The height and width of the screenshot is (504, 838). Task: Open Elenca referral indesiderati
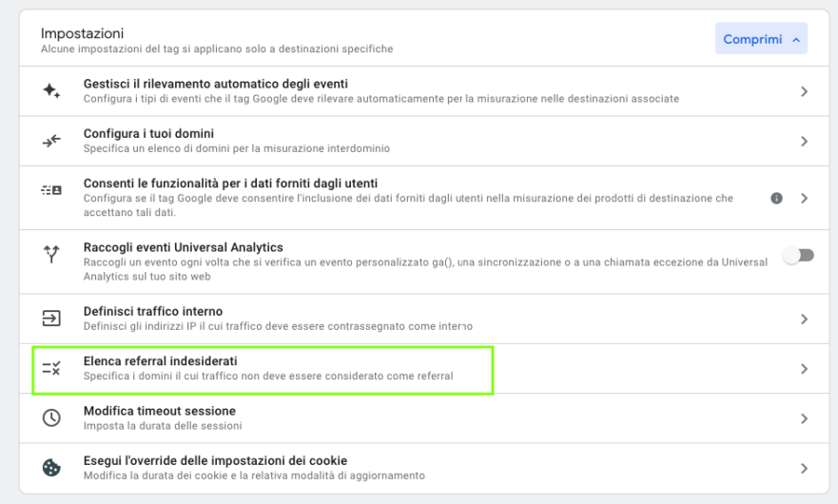(424, 369)
